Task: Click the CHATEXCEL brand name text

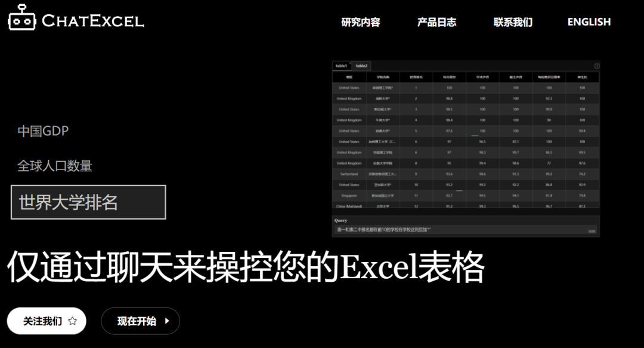Action: coord(93,20)
